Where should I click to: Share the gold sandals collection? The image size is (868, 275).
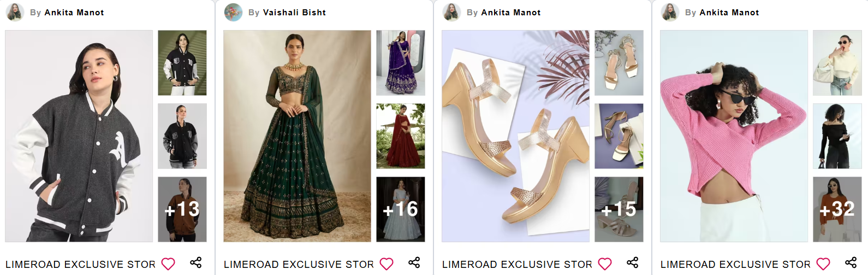633,262
